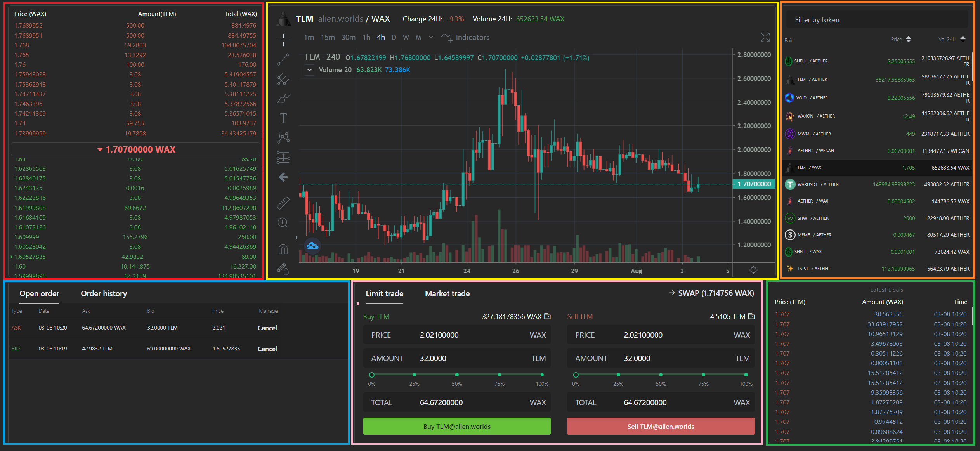Image resolution: width=980 pixels, height=451 pixels.
Task: Click the SHW token icon
Action: tap(790, 218)
